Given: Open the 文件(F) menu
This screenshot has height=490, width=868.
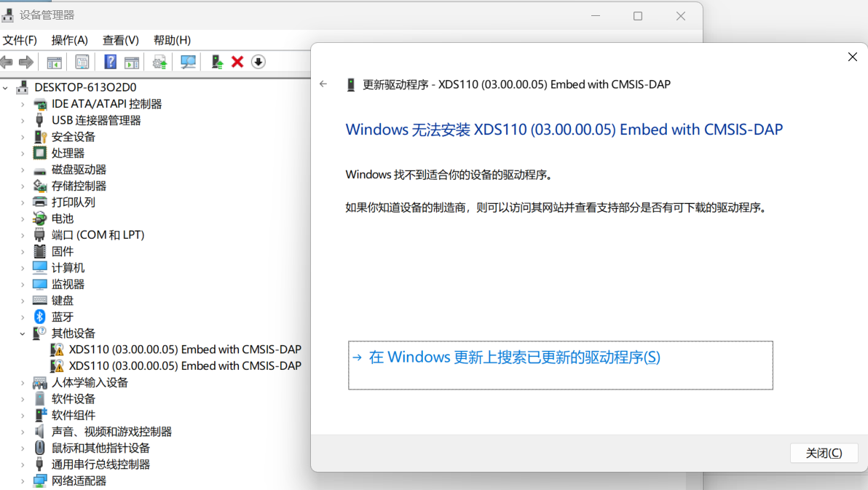Looking at the screenshot, I should coord(20,40).
